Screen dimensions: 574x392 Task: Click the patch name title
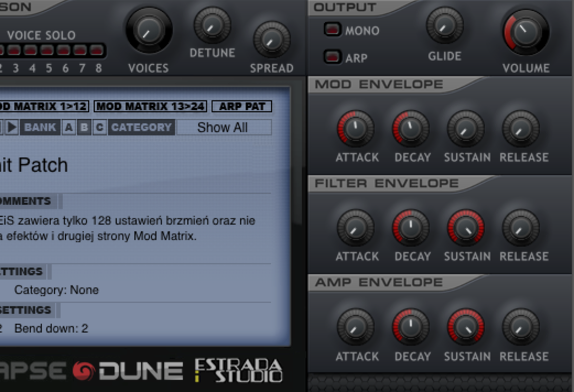pyautogui.click(x=34, y=165)
